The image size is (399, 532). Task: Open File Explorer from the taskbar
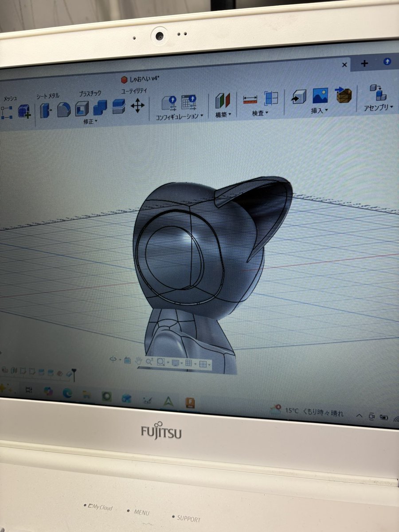point(86,395)
